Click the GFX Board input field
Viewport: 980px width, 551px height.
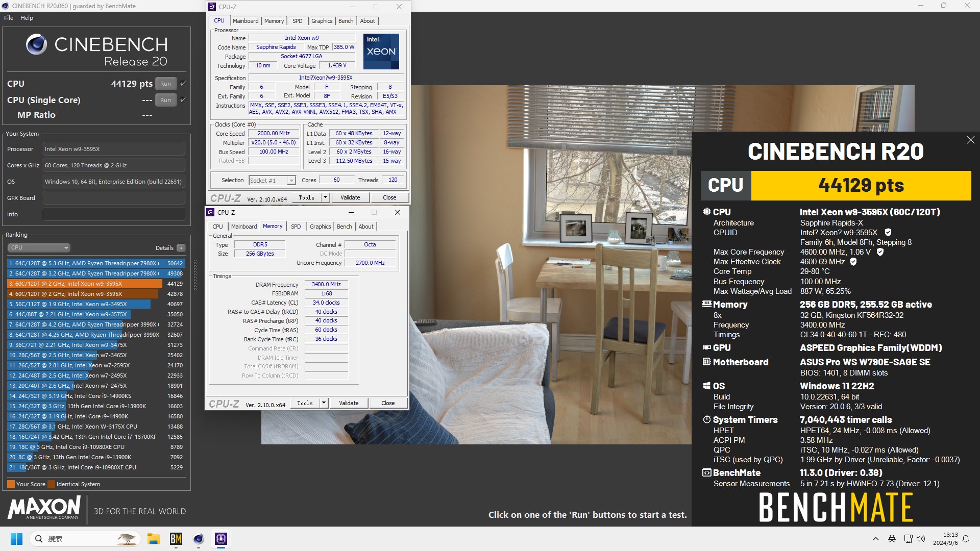coord(113,198)
